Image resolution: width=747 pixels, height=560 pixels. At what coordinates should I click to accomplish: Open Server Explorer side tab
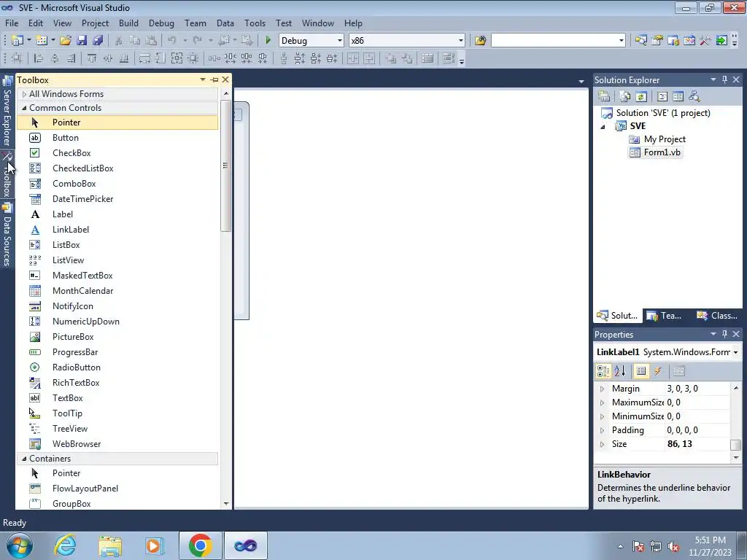7,112
